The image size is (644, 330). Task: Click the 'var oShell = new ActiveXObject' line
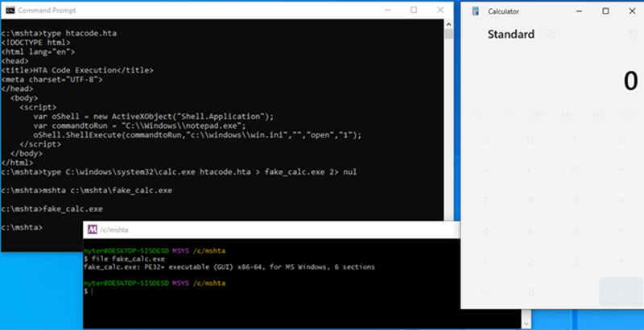coord(153,117)
